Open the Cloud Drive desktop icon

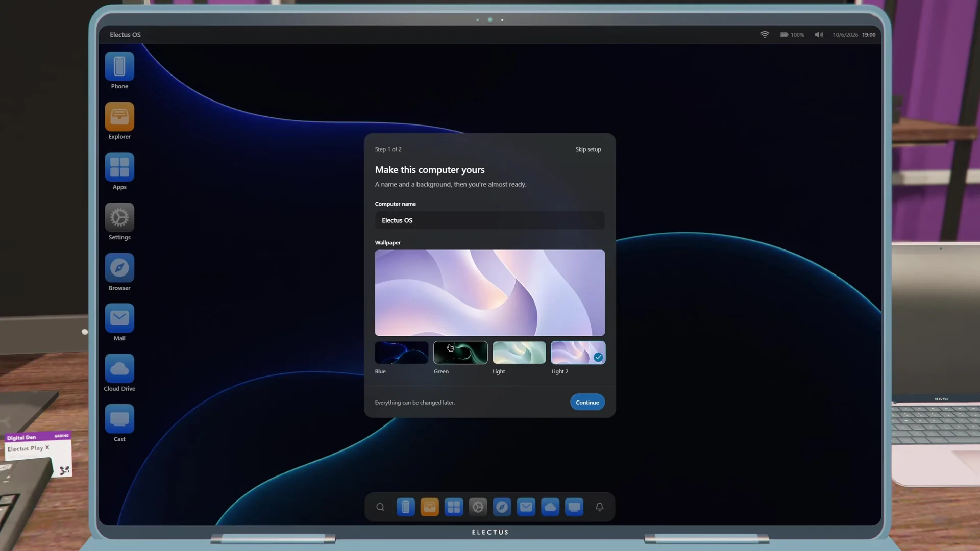point(119,369)
